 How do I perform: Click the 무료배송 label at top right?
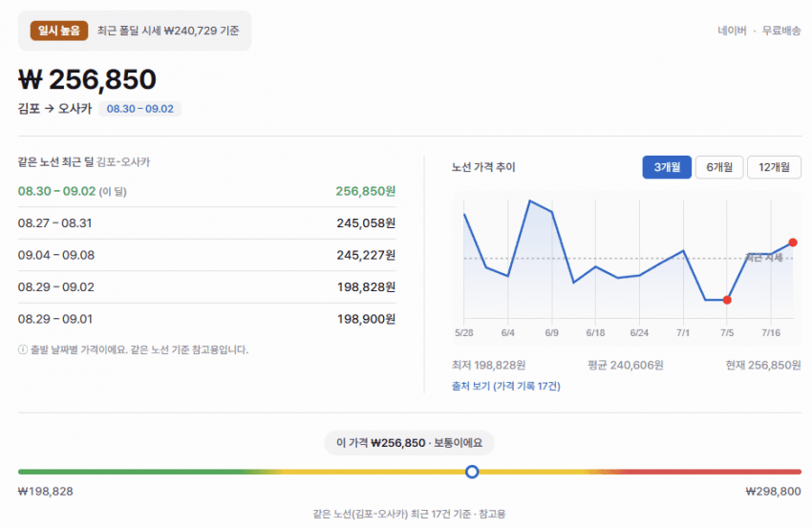[781, 31]
